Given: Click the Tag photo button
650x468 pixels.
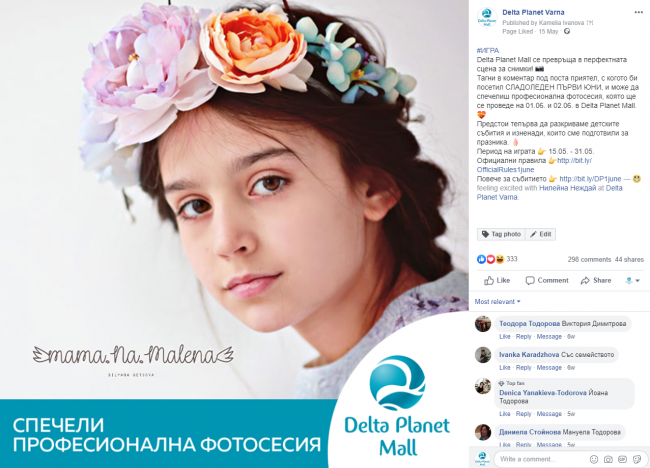Looking at the screenshot, I should click(501, 234).
